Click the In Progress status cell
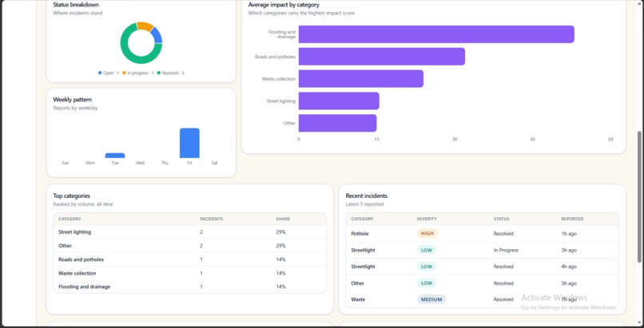 [506, 250]
